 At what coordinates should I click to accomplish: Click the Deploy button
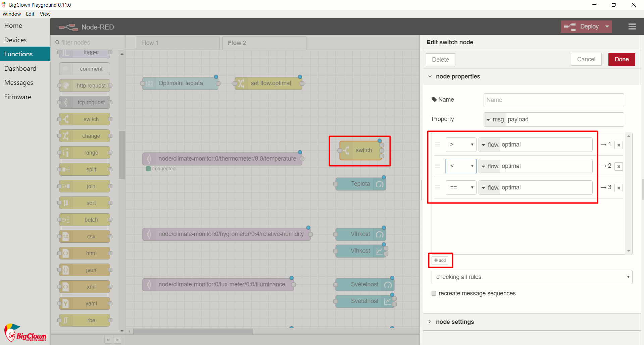tap(582, 26)
